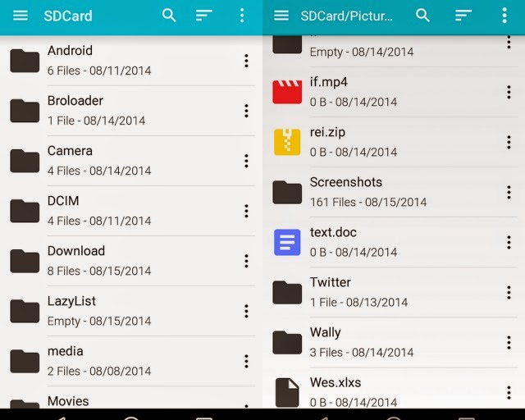
Task: Tap '6 Files - 08/11/2014' details
Action: point(99,71)
